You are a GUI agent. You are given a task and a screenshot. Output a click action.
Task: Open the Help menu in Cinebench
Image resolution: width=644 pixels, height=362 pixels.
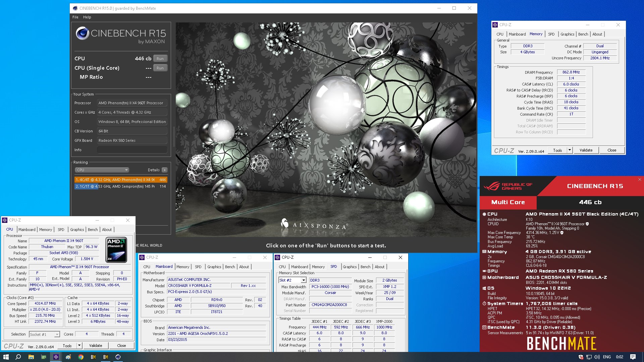(87, 17)
